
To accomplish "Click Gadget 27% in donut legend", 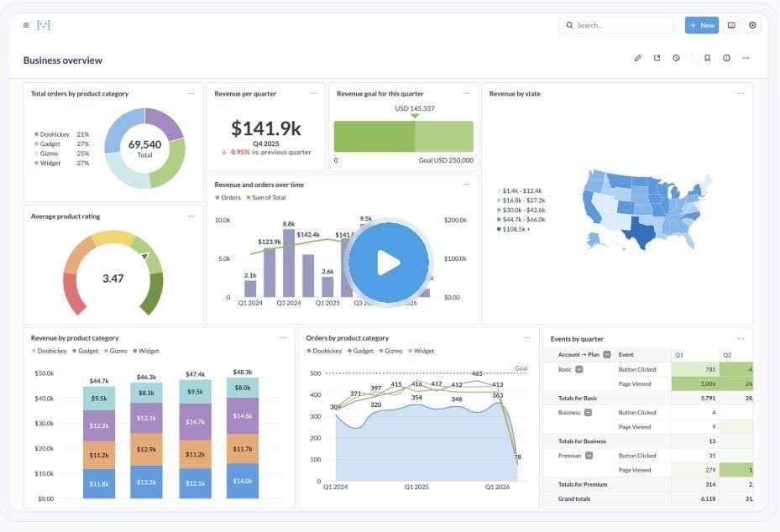I will click(61, 143).
